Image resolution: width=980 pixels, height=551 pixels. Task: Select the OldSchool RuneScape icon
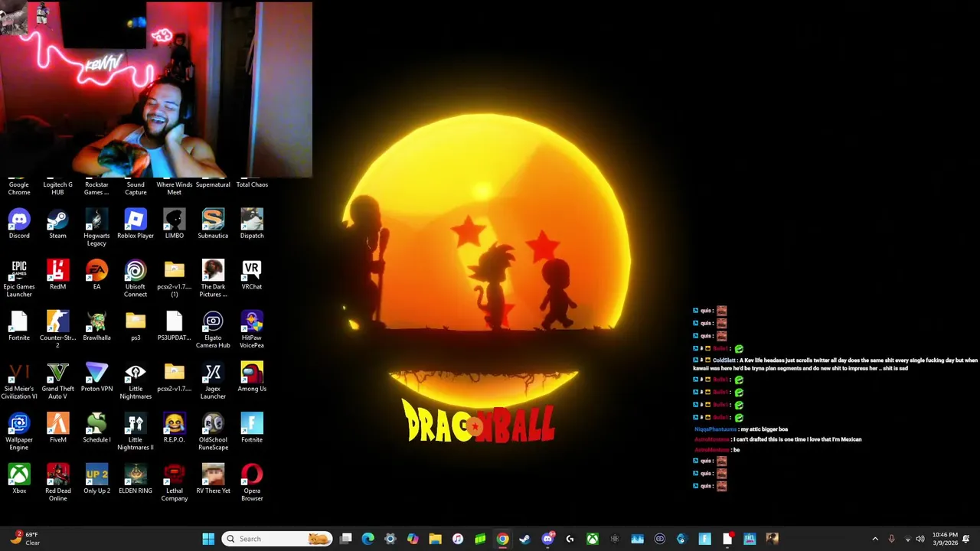pyautogui.click(x=213, y=432)
